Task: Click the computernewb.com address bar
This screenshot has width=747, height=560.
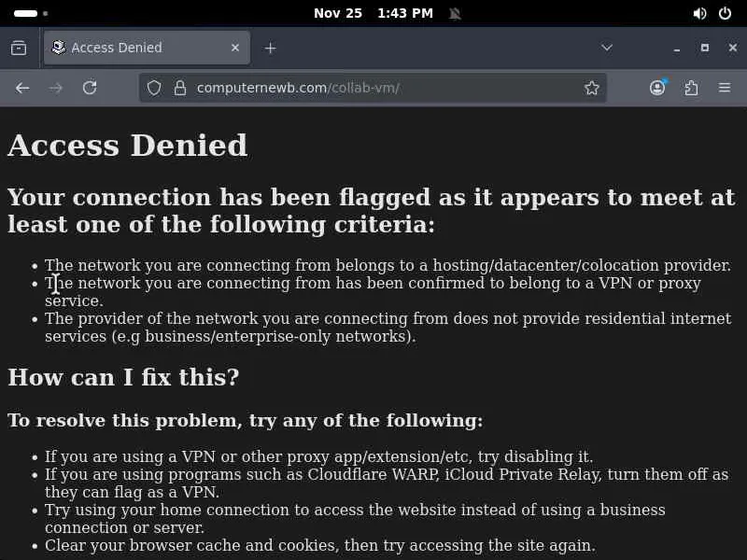Action: (x=373, y=88)
